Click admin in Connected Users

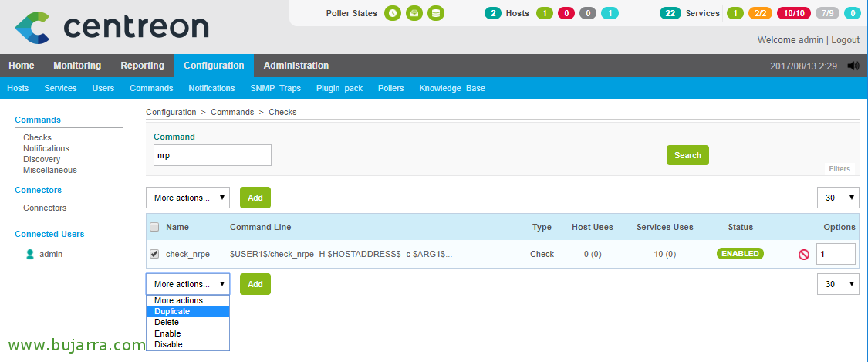click(51, 255)
